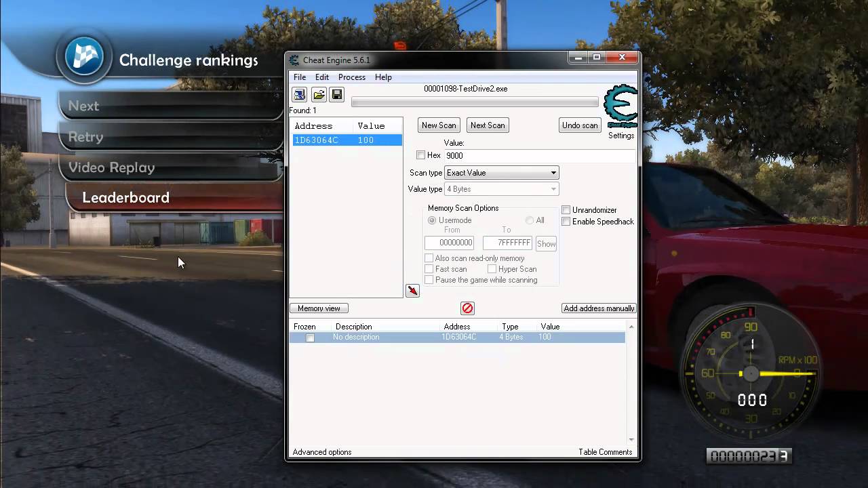Enable the Unrandomizer checkbox
Viewport: 868px width, 488px height.
566,210
